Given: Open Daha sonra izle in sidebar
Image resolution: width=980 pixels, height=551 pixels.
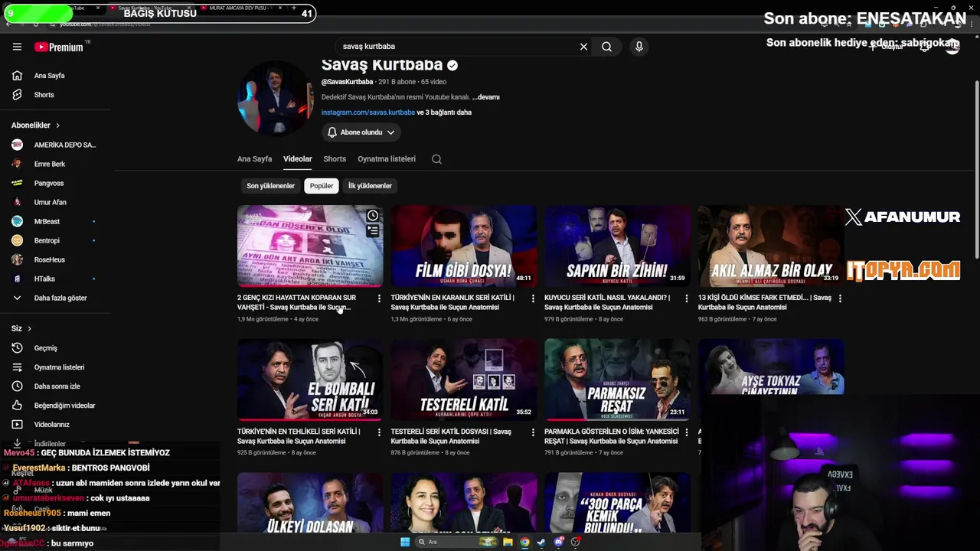Looking at the screenshot, I should click(x=55, y=386).
